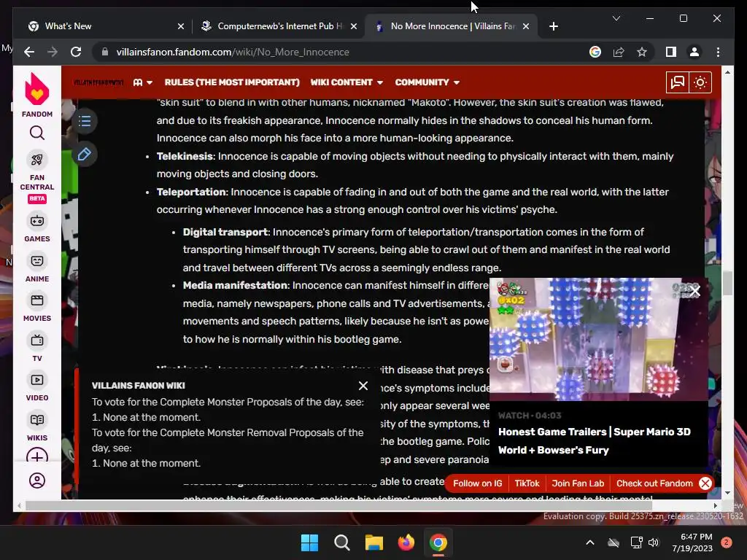Open the Chrome three-dot menu
The image size is (747, 560).
click(x=718, y=52)
